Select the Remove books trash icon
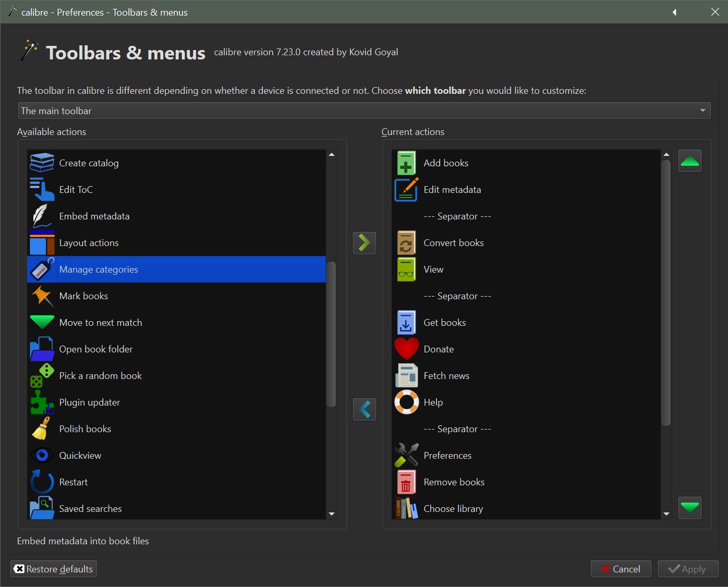 [406, 482]
